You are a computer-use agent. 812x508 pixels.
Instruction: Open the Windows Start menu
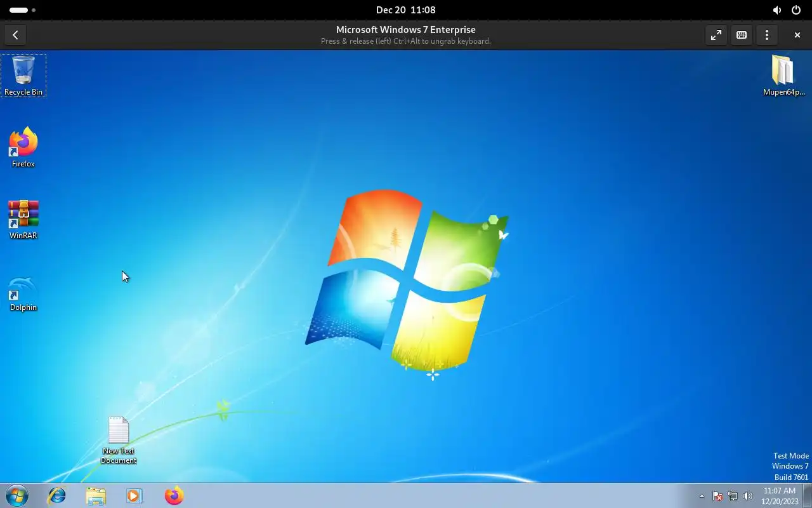17,495
